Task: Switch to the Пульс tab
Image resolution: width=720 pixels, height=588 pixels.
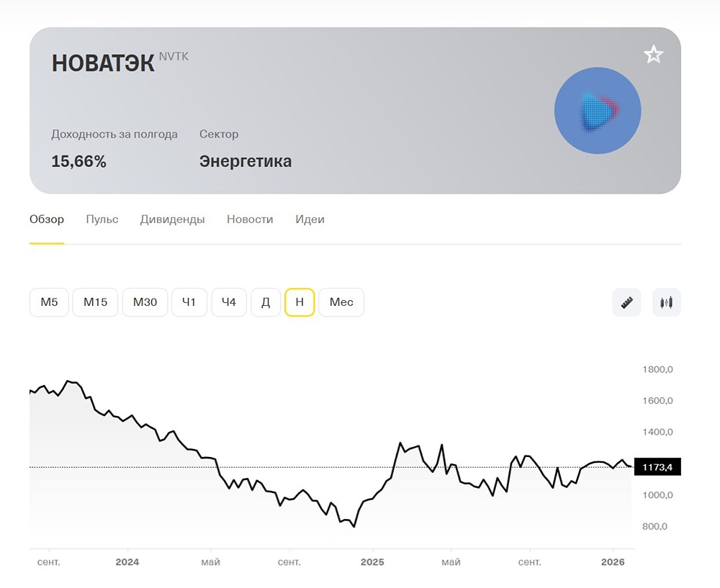Action: [102, 220]
